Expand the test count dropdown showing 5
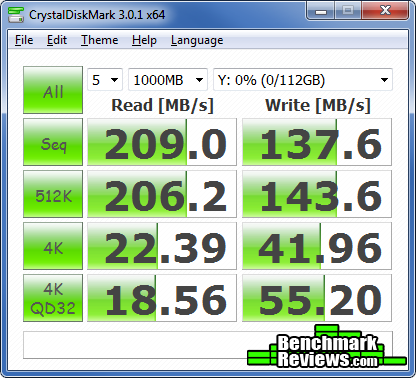The image size is (416, 378). point(105,80)
